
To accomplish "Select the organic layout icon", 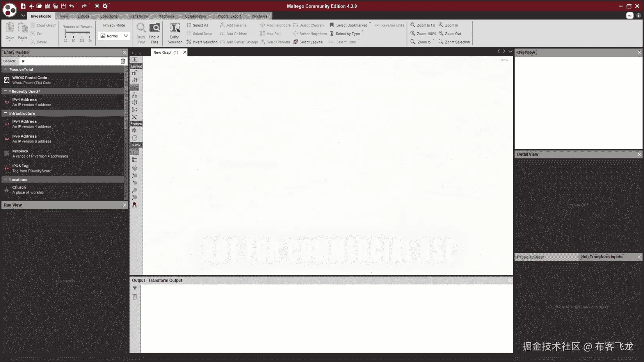I will pyautogui.click(x=134, y=110).
